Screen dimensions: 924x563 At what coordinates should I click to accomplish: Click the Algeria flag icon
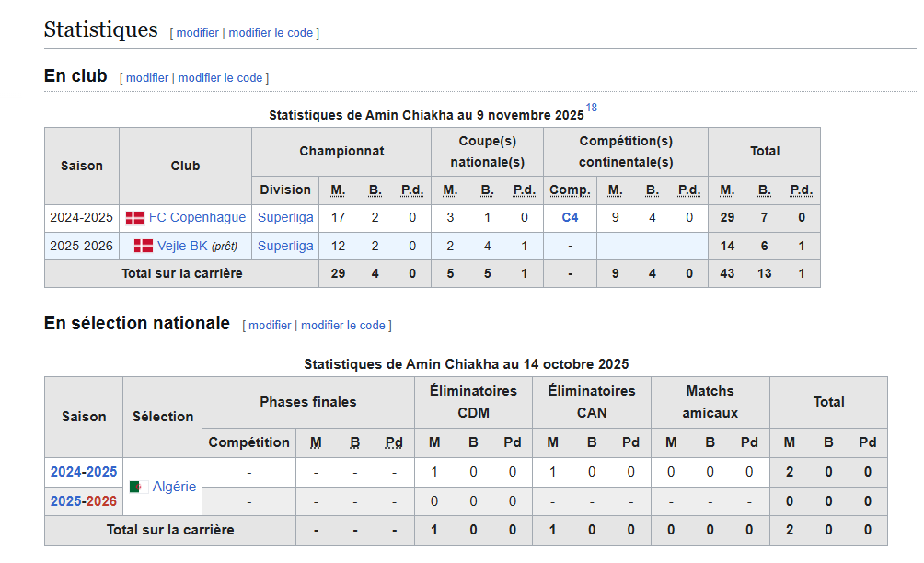pos(139,487)
